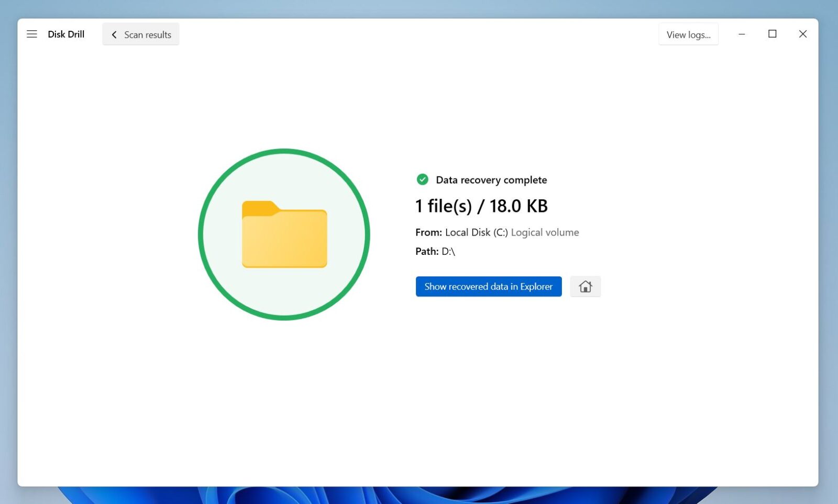Click the green checkmark success icon
The height and width of the screenshot is (504, 838).
point(422,180)
